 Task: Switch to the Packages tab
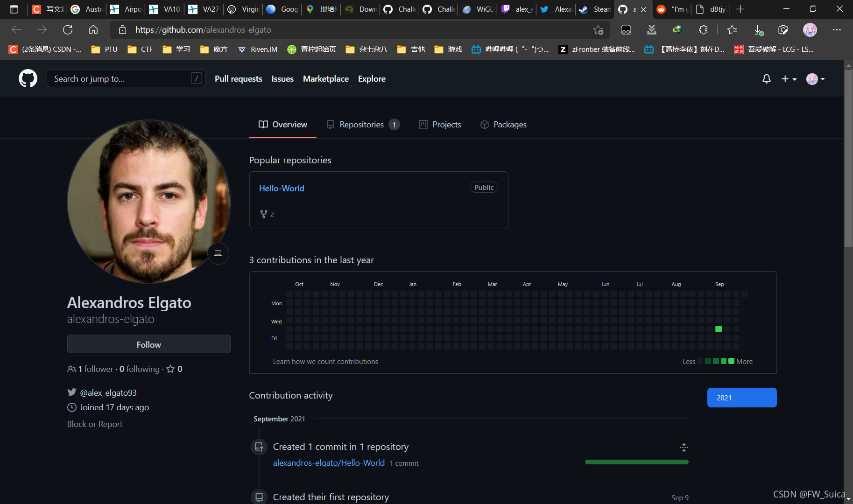tap(503, 125)
